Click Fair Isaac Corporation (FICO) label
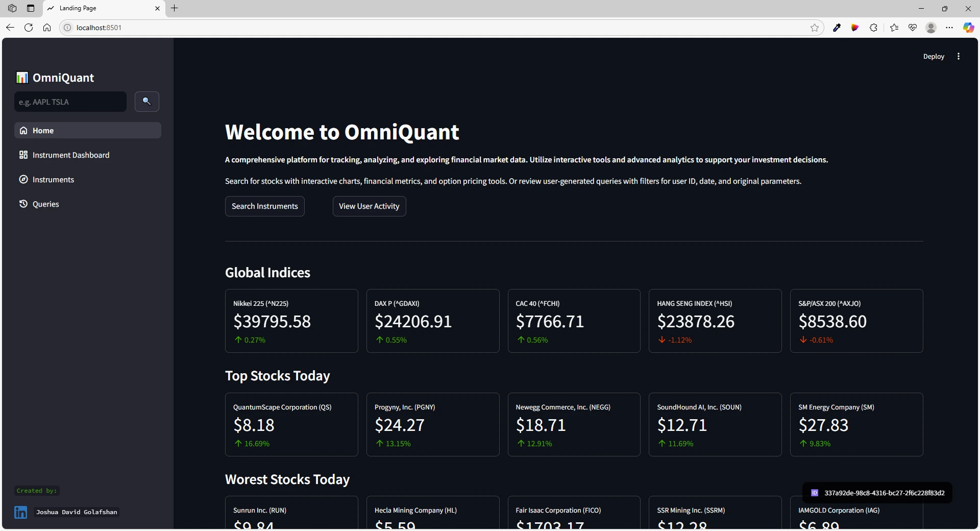Viewport: 980px width, 531px height. (x=558, y=511)
